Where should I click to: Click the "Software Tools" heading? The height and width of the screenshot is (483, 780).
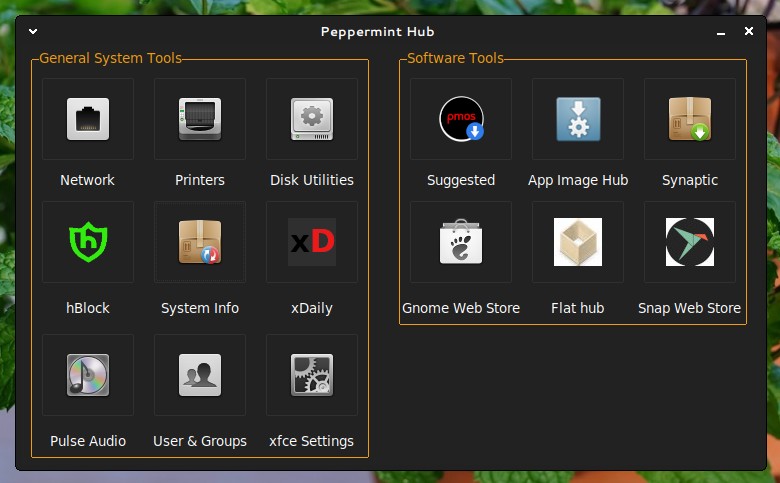pos(456,58)
